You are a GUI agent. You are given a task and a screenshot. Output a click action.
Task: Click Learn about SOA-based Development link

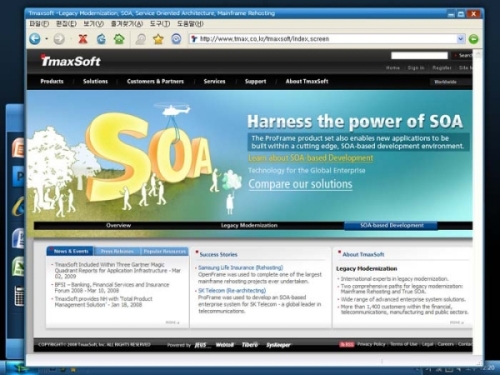tap(311, 158)
